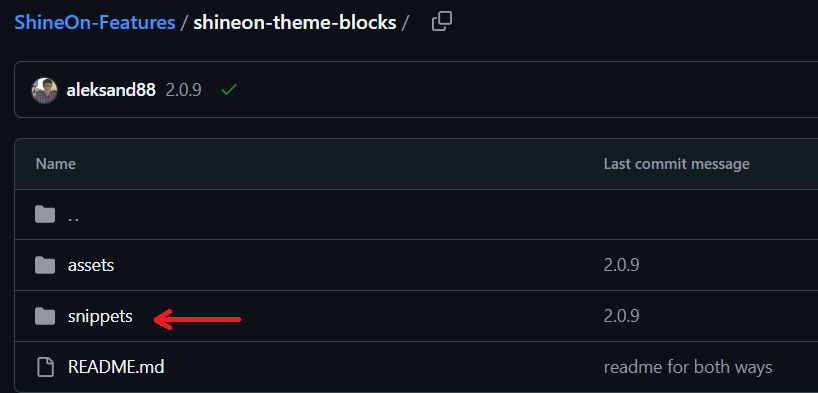Image resolution: width=818 pixels, height=393 pixels.
Task: Click the parent directory folder icon
Action: point(45,215)
